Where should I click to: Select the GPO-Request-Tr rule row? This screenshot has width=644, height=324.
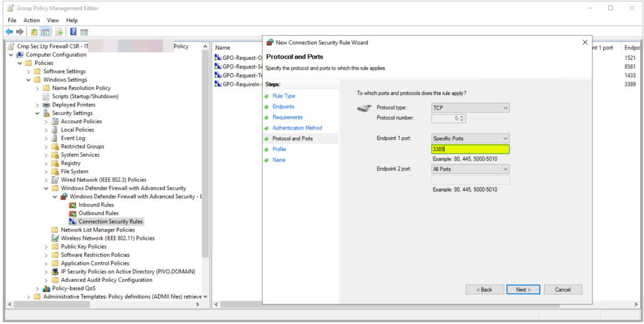pyautogui.click(x=238, y=75)
